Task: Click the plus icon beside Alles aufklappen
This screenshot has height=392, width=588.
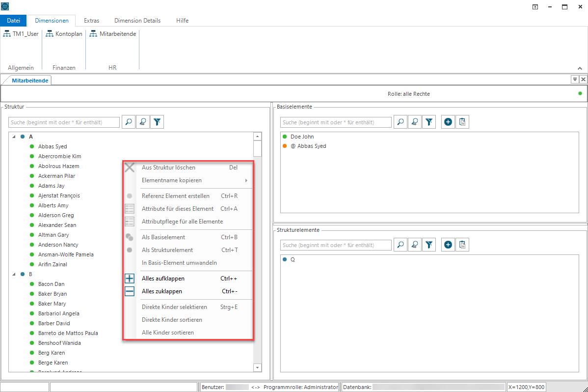Action: [x=130, y=278]
